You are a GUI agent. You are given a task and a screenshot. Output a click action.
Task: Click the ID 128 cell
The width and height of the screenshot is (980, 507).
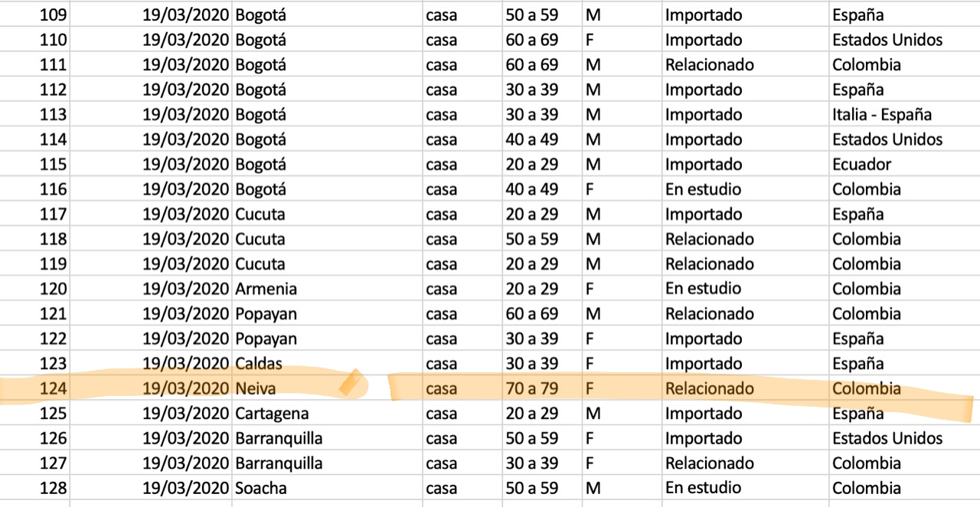pyautogui.click(x=34, y=488)
